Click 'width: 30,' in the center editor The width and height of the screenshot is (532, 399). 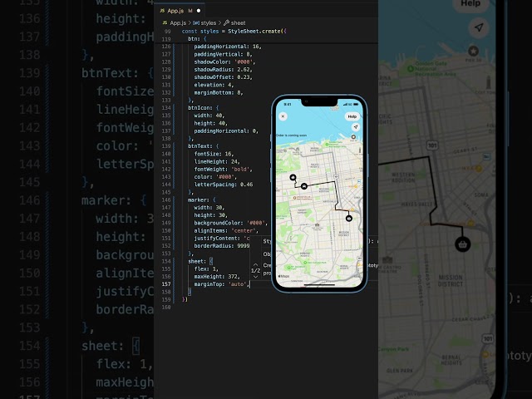pos(209,208)
